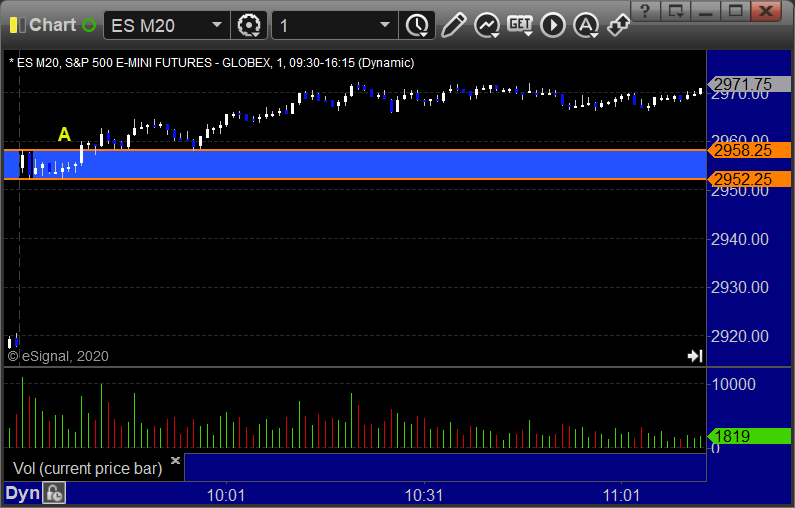Select the pencil drawing tools icon
Image resolution: width=795 pixels, height=508 pixels.
pyautogui.click(x=453, y=25)
